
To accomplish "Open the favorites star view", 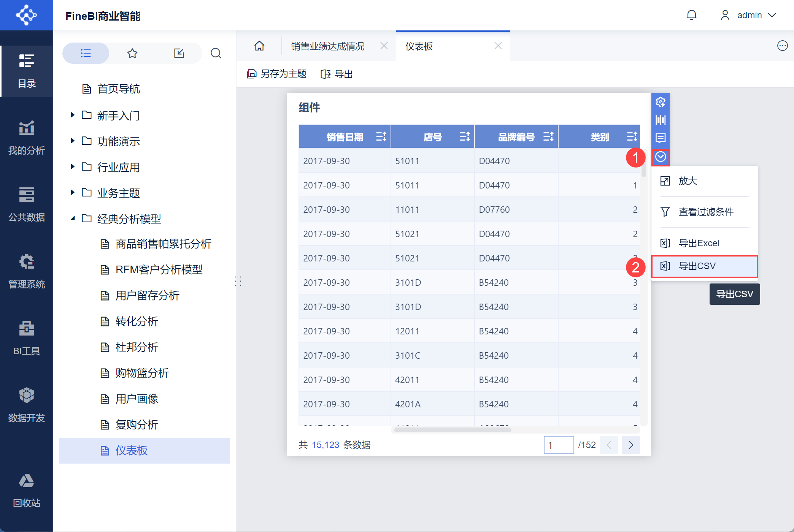I will click(132, 53).
